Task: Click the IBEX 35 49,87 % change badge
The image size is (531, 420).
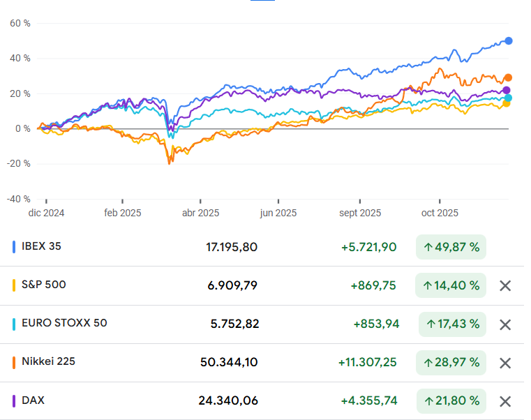Action: point(451,247)
